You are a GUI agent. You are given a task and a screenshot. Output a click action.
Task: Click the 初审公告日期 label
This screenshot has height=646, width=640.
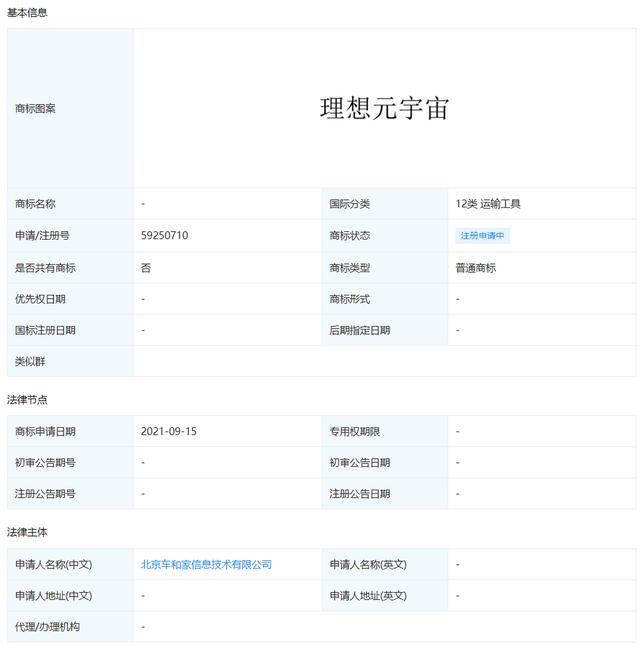tap(360, 463)
